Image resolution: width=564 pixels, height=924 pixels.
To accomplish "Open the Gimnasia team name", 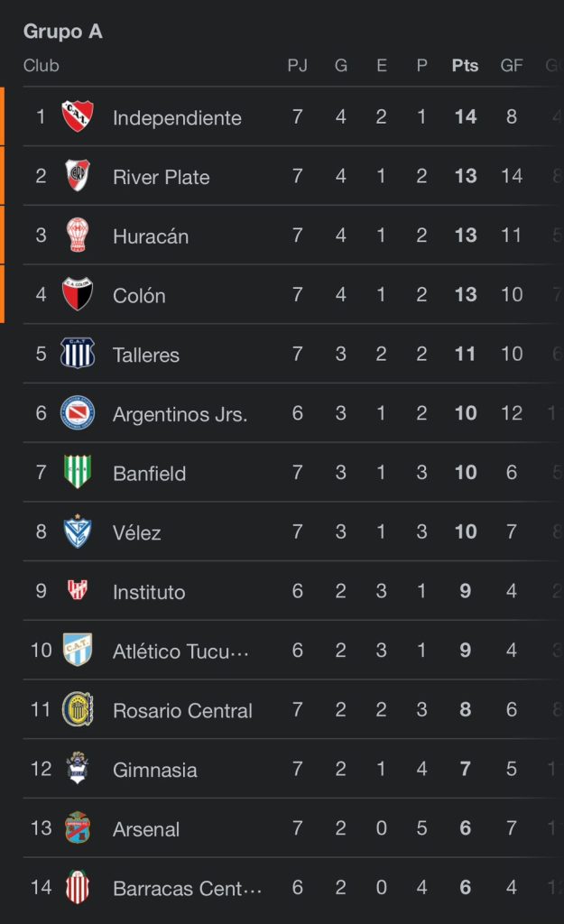I will coord(155,770).
